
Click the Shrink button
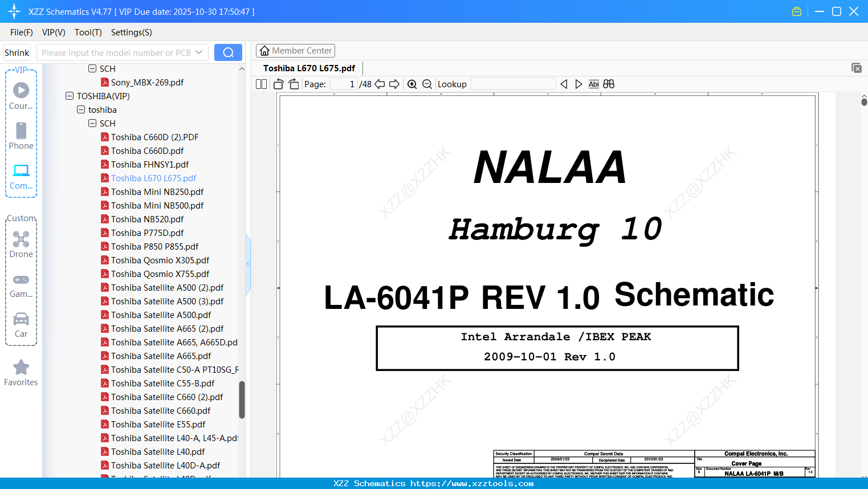click(17, 52)
